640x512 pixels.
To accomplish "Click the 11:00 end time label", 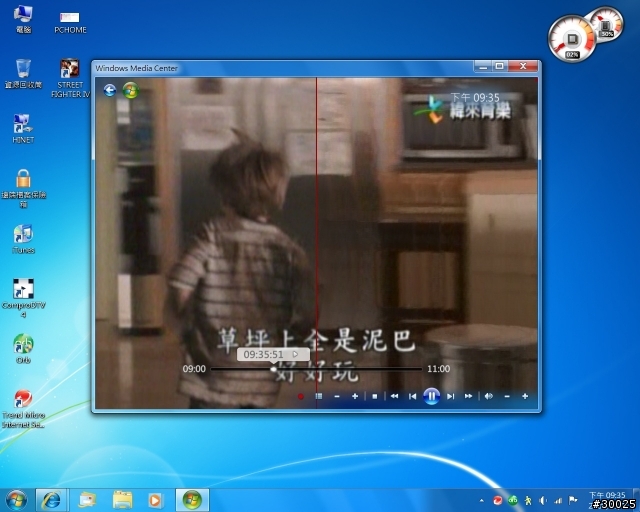I will coord(438,369).
